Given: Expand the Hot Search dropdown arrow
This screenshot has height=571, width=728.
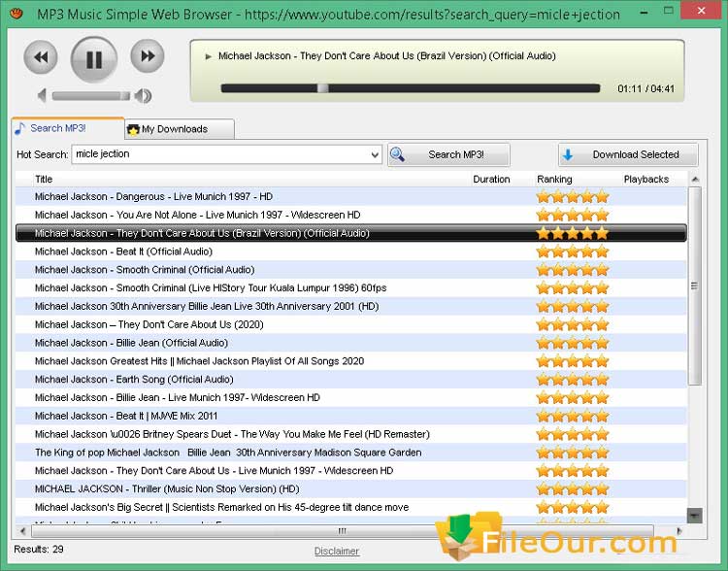Looking at the screenshot, I should click(x=375, y=154).
